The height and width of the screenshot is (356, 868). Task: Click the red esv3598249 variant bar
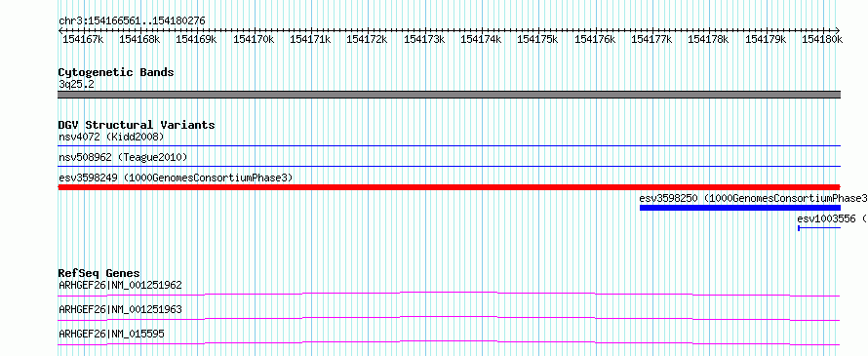click(449, 187)
